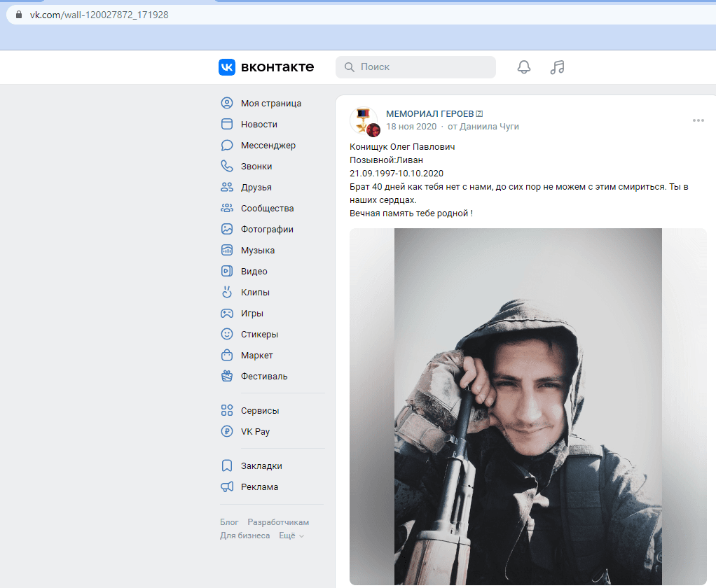Click the text Конищук Олег Павлович
Viewport: 716px width, 588px height.
click(402, 146)
